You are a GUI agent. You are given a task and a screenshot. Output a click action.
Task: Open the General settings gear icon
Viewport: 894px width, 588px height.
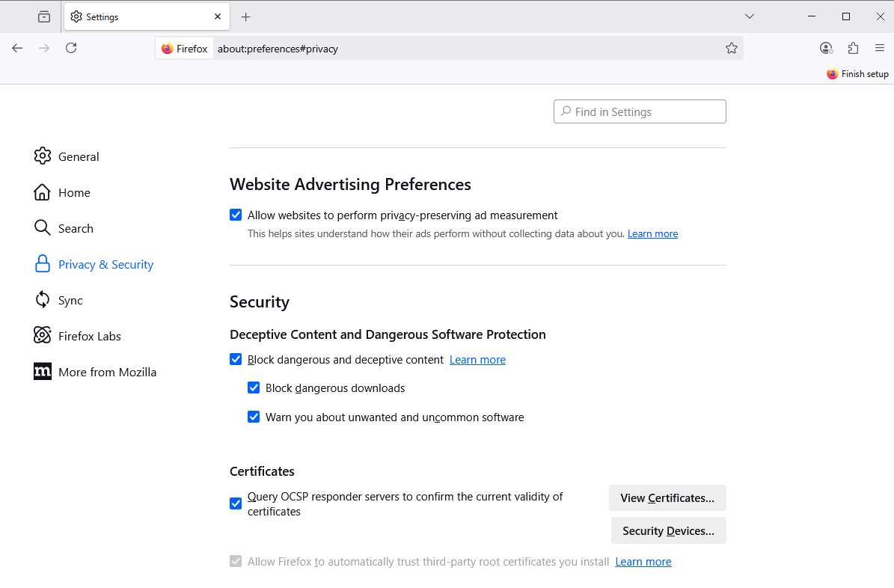click(x=43, y=156)
